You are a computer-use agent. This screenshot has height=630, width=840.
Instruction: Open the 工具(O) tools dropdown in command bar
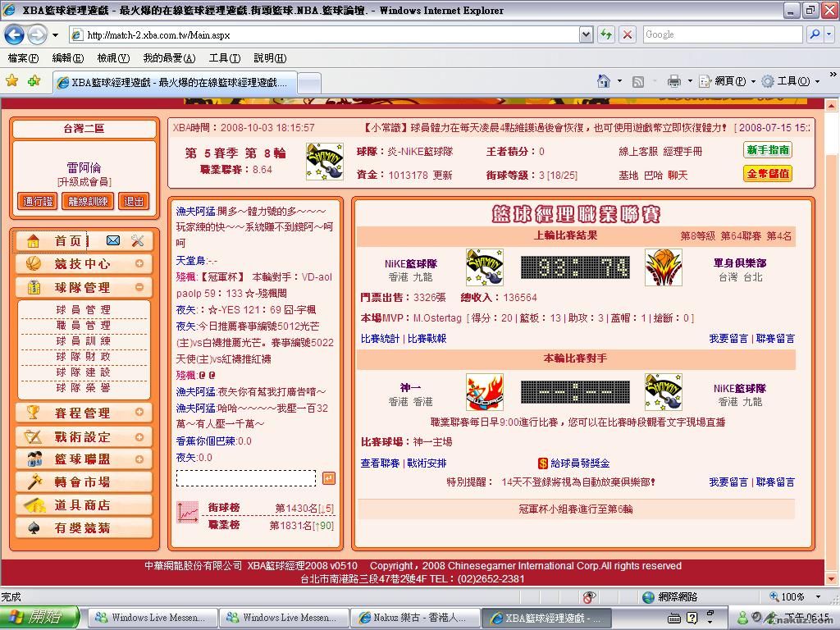point(792,81)
